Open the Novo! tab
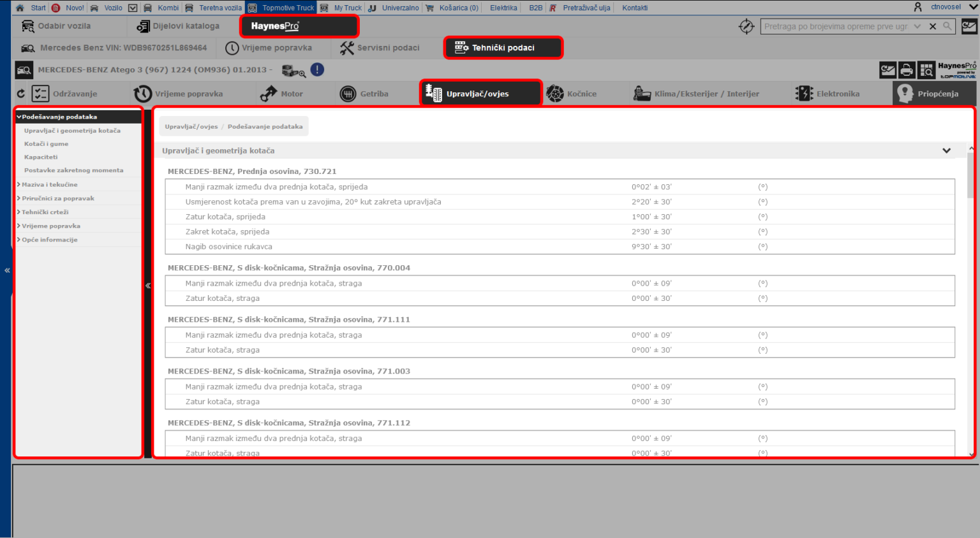Screen dimensions: 980x538 click(68, 8)
